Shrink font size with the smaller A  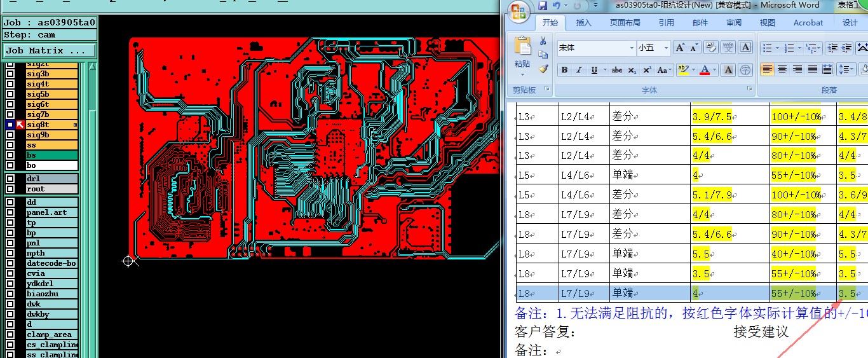(x=694, y=48)
